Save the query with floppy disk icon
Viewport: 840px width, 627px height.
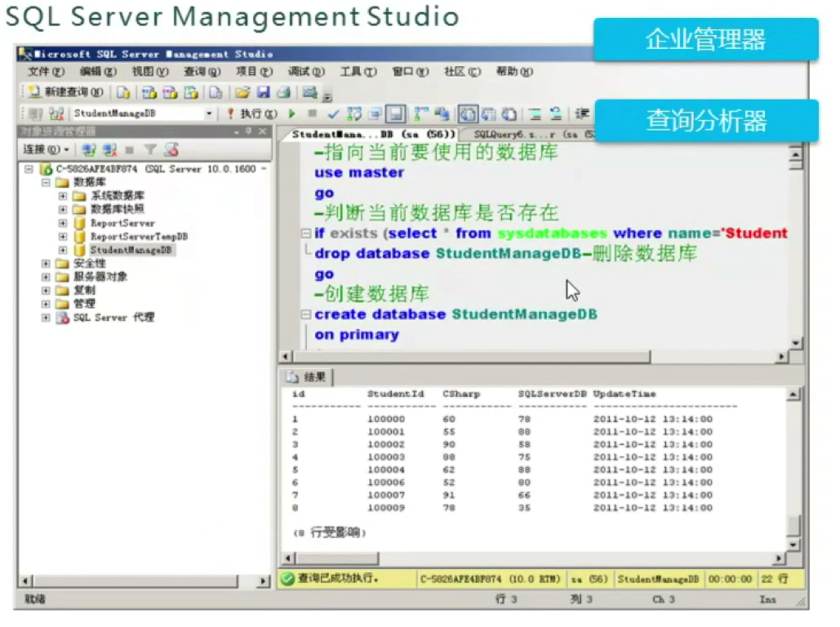(263, 92)
